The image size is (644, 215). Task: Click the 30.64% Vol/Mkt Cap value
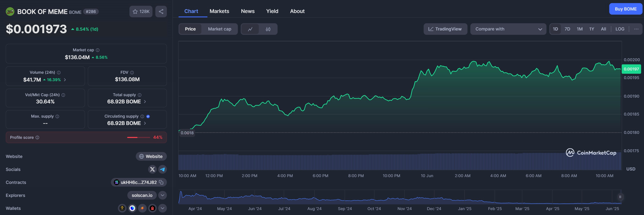45,102
